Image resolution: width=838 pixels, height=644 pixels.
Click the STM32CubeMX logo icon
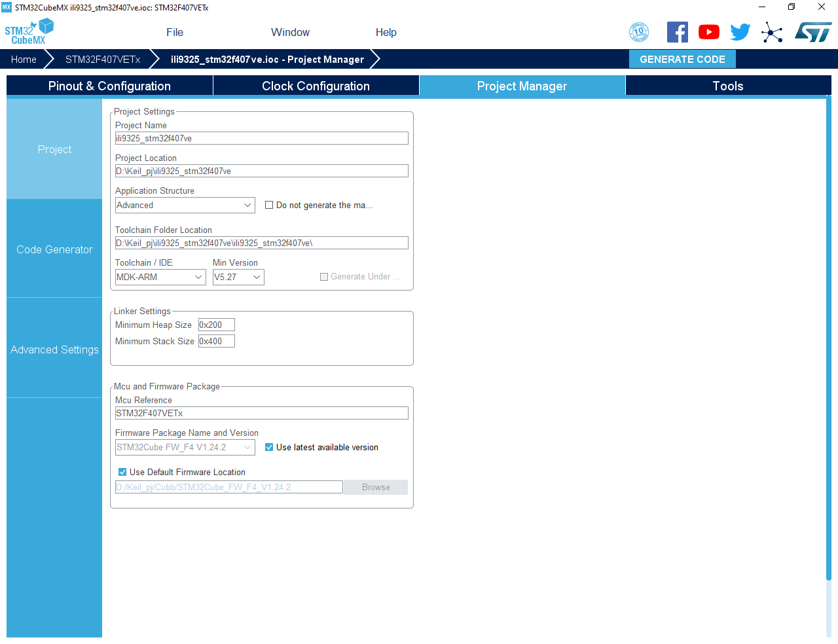click(29, 31)
